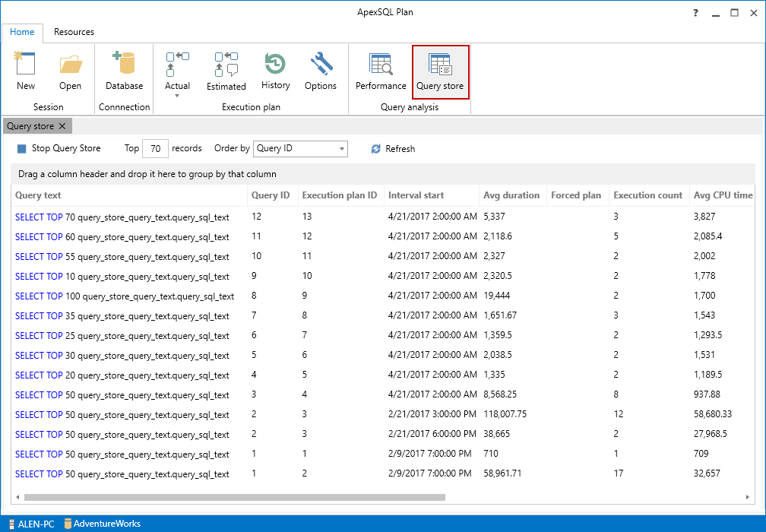Select the Avg duration value 8,568.25
766x532 pixels.
click(500, 394)
